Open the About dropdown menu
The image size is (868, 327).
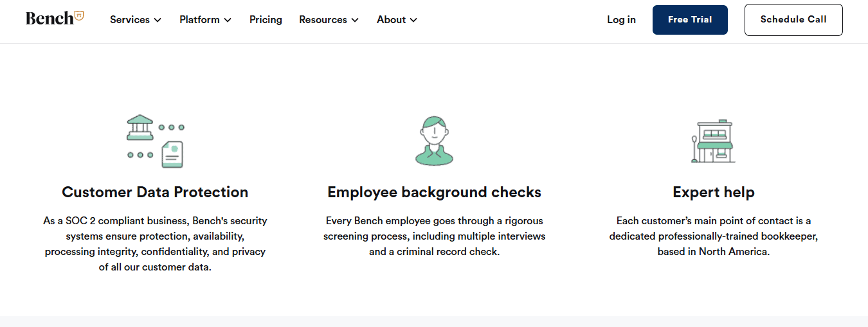click(397, 20)
